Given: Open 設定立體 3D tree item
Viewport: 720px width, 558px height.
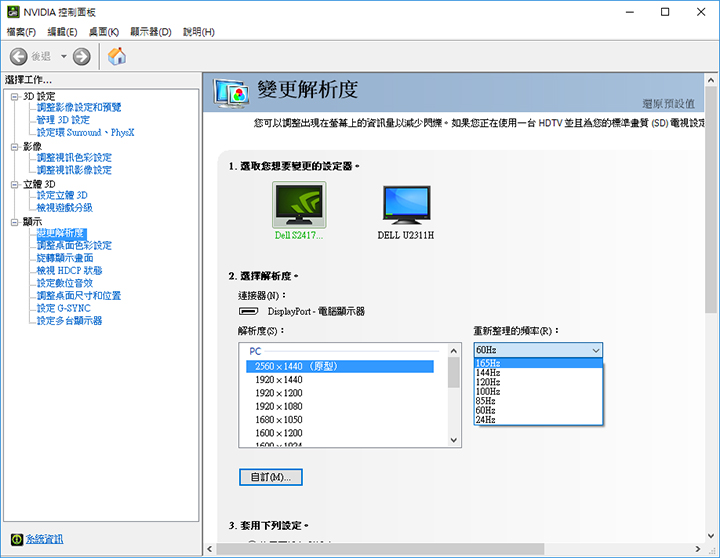Looking at the screenshot, I should (62, 195).
